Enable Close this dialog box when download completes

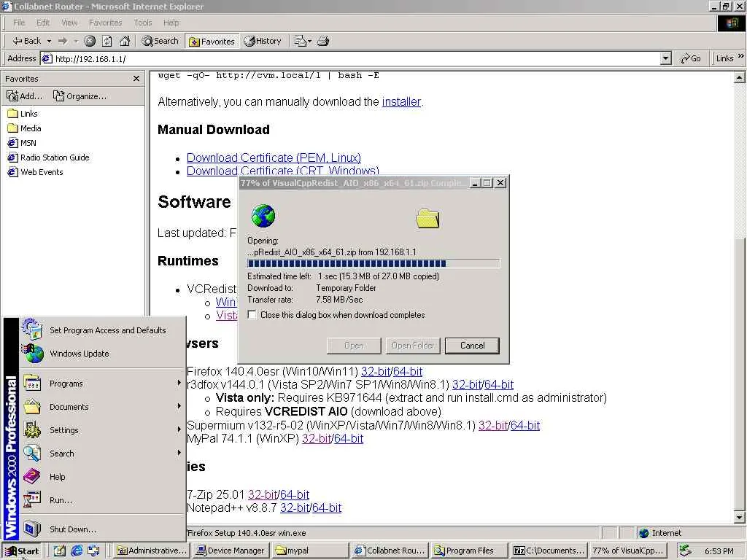252,315
